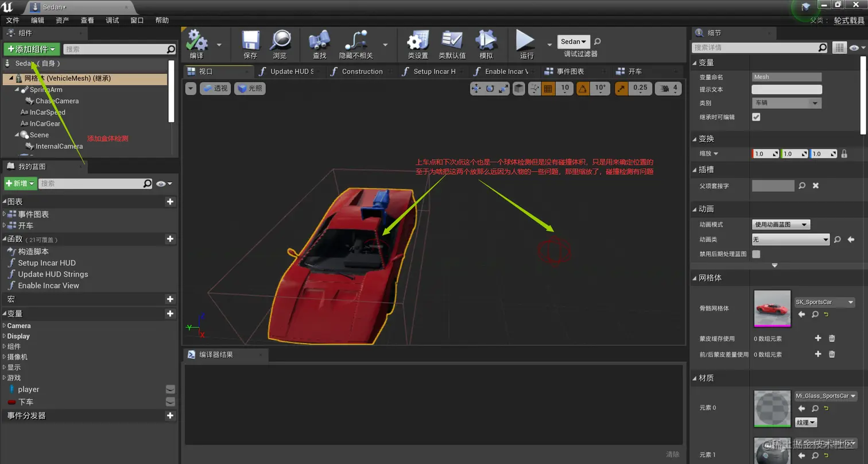Open rotation snap value 10° dropdown

600,88
